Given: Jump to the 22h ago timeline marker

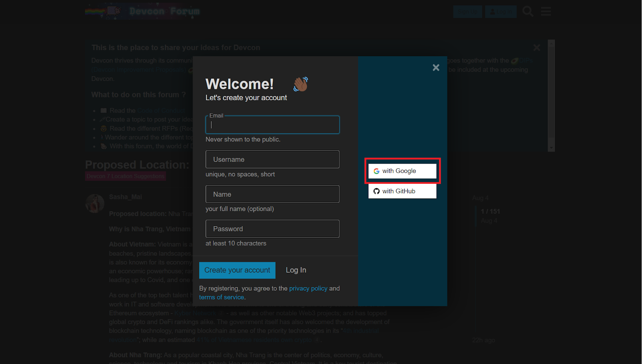Looking at the screenshot, I should tap(484, 340).
